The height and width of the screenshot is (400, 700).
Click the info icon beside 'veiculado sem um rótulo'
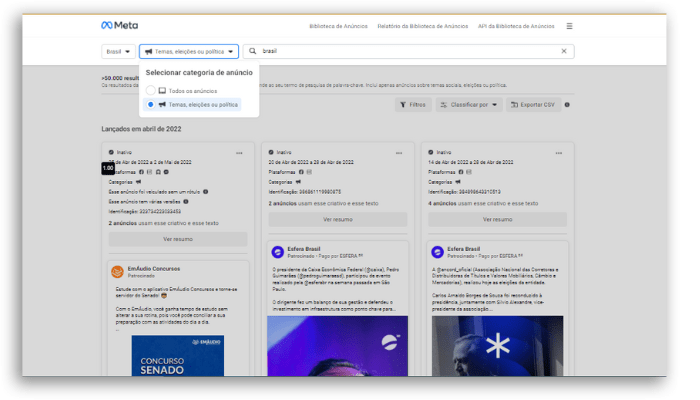[205, 192]
